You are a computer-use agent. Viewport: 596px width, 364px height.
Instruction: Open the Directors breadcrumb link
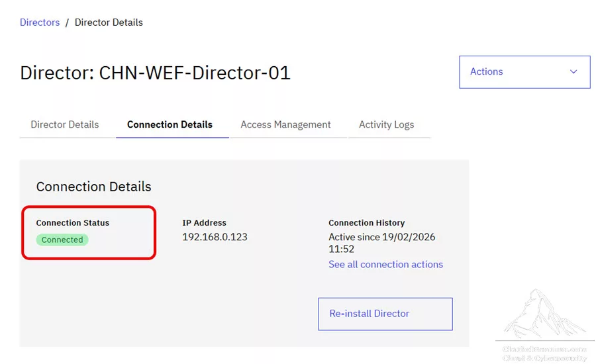tap(40, 23)
